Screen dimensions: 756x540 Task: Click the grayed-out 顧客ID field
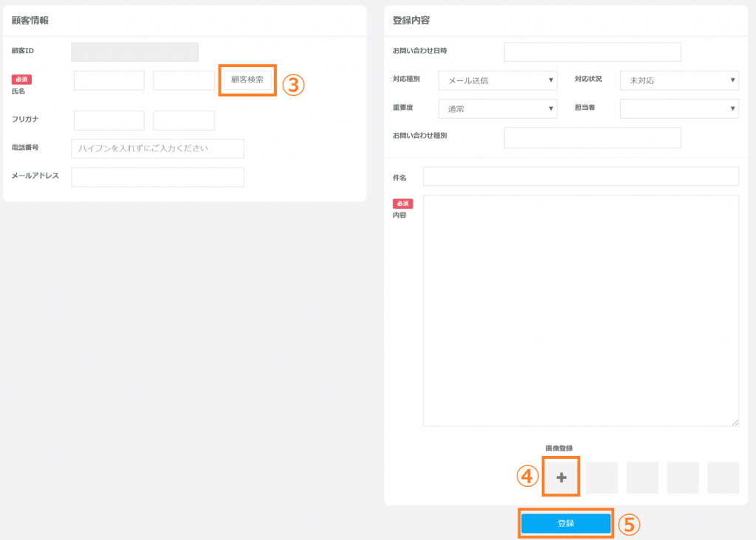(134, 52)
